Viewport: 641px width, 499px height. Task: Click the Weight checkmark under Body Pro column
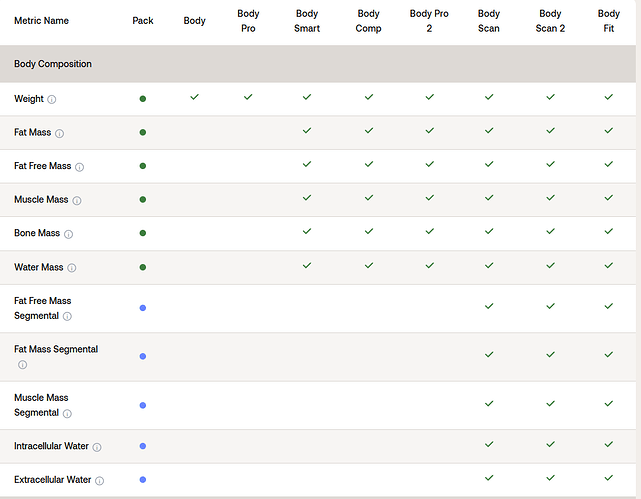coord(248,97)
